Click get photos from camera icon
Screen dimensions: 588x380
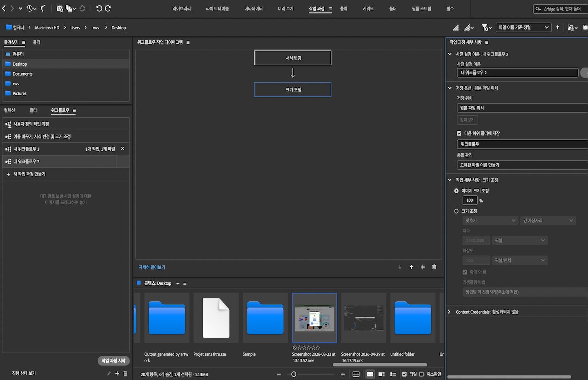[60, 8]
